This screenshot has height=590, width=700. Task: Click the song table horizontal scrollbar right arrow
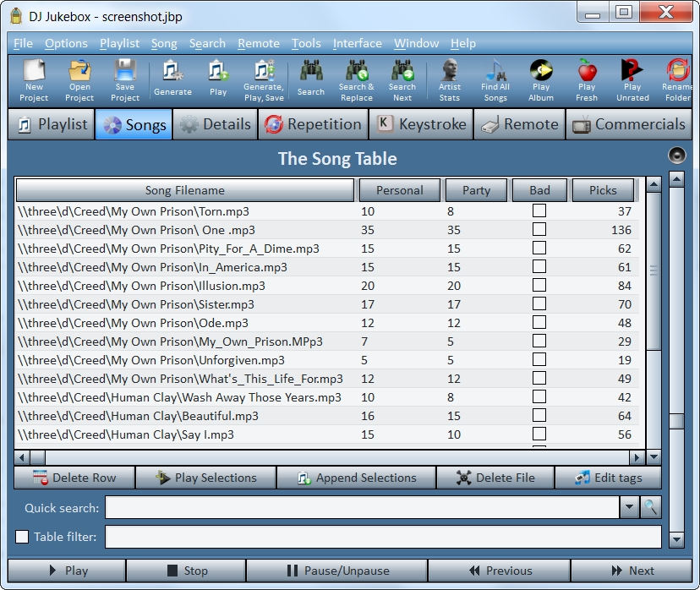(x=637, y=457)
